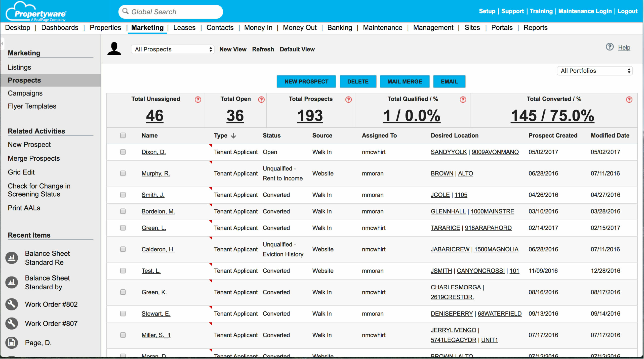The image size is (644, 359).
Task: Click the DELETE button
Action: 358,82
